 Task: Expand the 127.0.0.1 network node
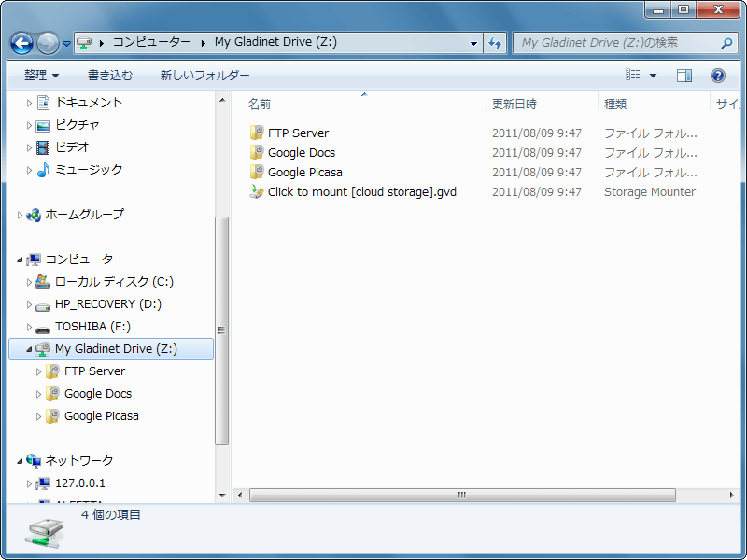click(x=29, y=483)
